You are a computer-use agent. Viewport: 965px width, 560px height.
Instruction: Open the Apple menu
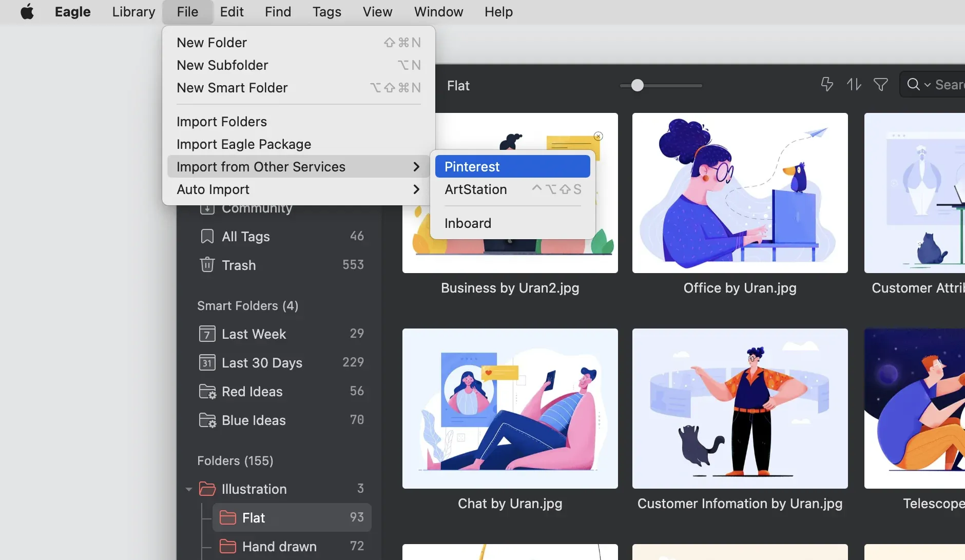pos(27,11)
